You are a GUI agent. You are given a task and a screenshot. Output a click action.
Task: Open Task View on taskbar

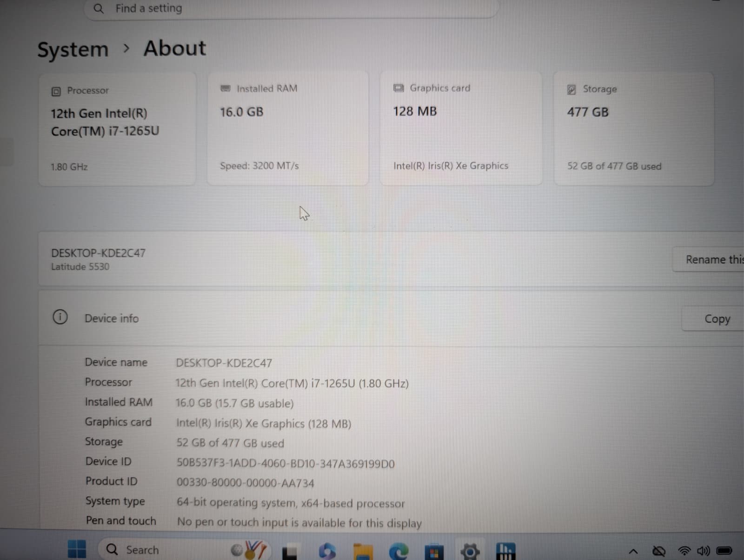coord(291,552)
